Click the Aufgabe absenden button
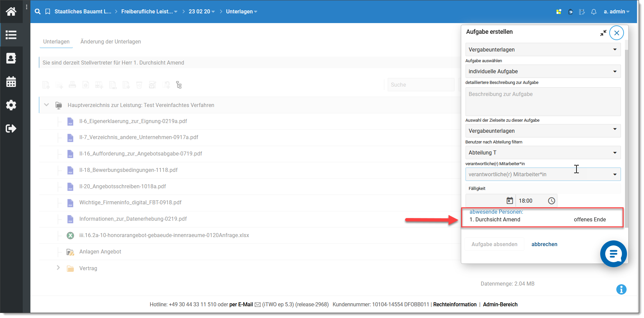The image size is (644, 318). point(494,244)
